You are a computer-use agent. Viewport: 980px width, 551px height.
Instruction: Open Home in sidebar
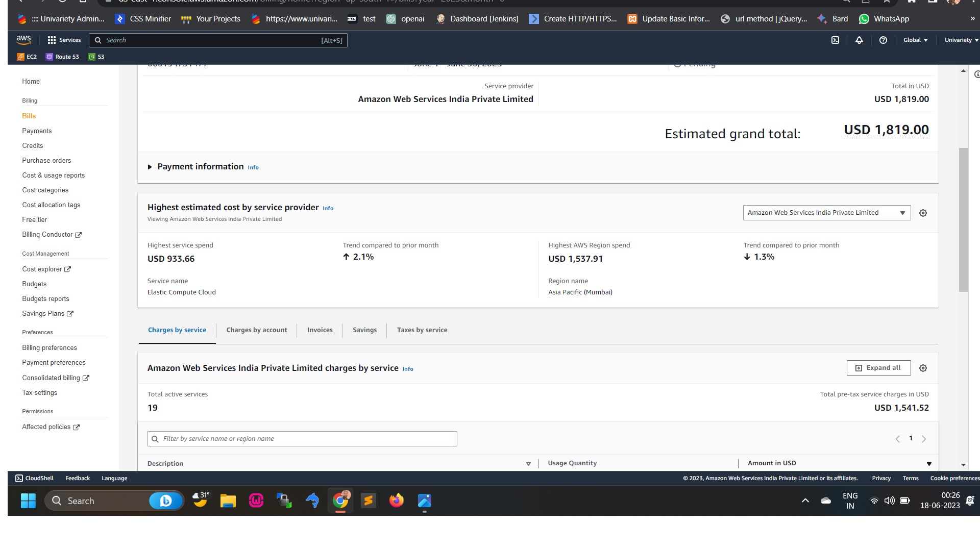[31, 82]
